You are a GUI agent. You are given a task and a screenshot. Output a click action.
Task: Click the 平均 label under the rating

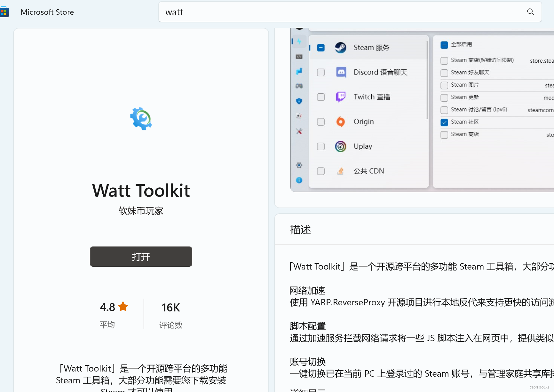click(x=107, y=325)
